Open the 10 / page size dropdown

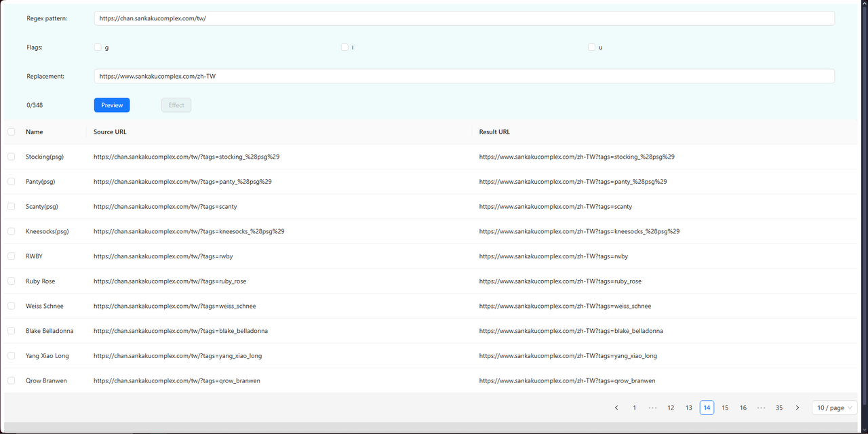[x=835, y=408]
